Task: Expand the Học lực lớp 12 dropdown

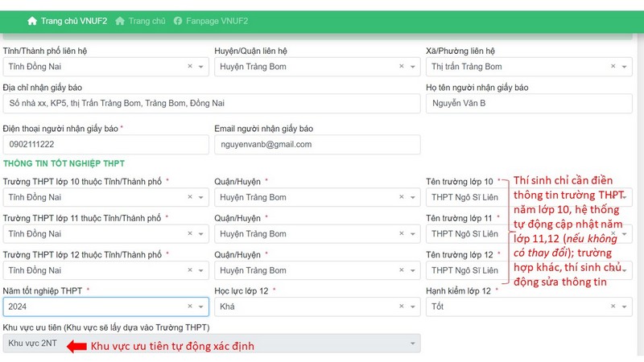Action: tap(412, 306)
